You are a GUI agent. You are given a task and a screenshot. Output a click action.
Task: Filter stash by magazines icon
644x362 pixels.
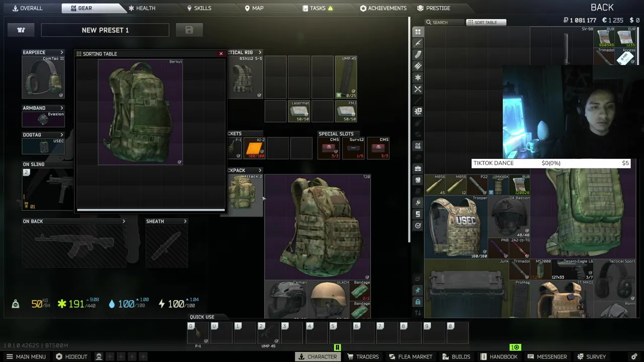418,55
